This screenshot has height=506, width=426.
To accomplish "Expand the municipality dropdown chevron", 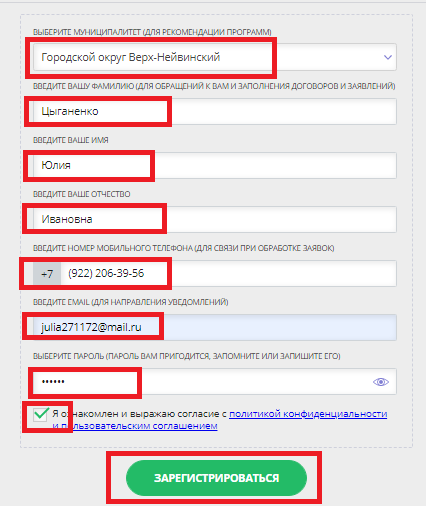I will [387, 57].
